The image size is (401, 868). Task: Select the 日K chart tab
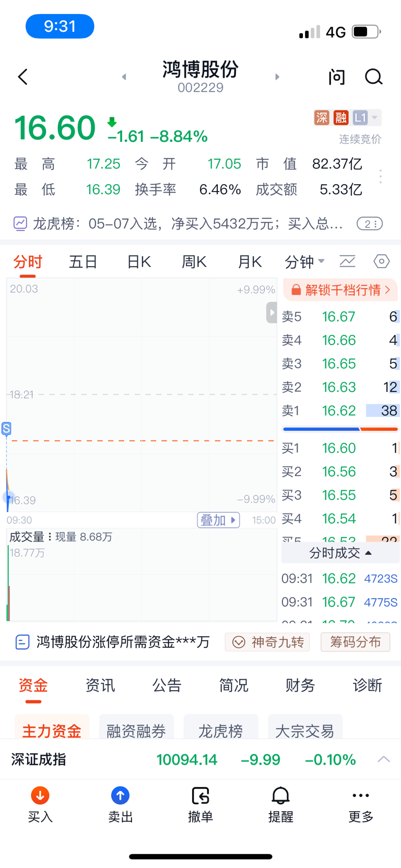click(x=139, y=261)
